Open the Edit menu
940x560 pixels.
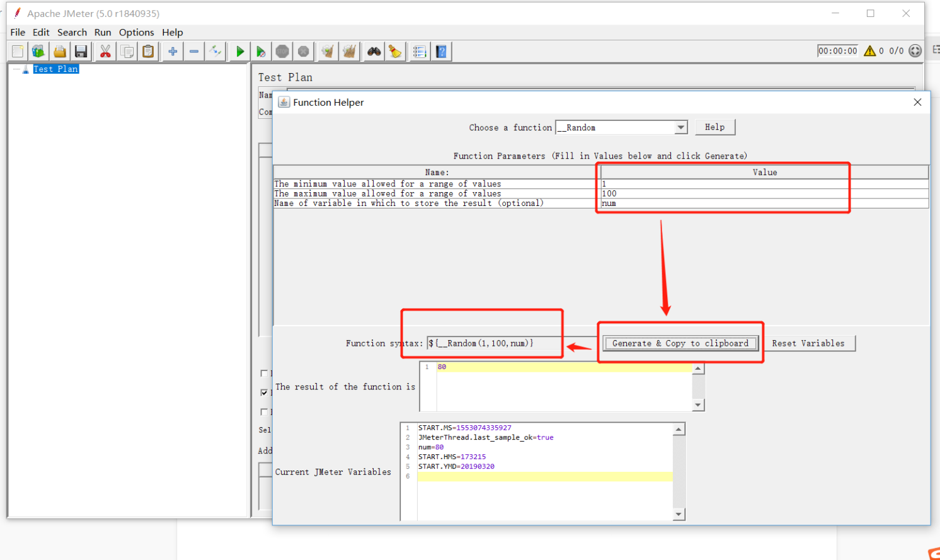tap(41, 32)
